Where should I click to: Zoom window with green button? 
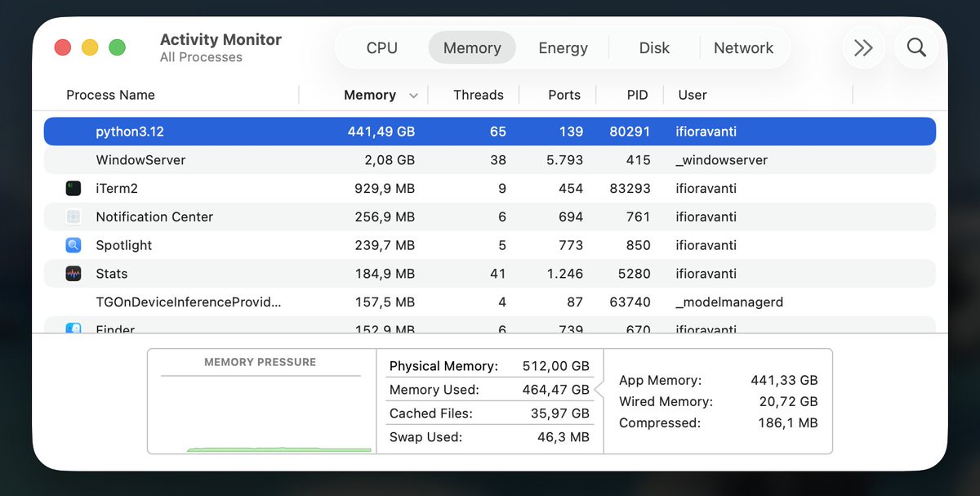[118, 47]
